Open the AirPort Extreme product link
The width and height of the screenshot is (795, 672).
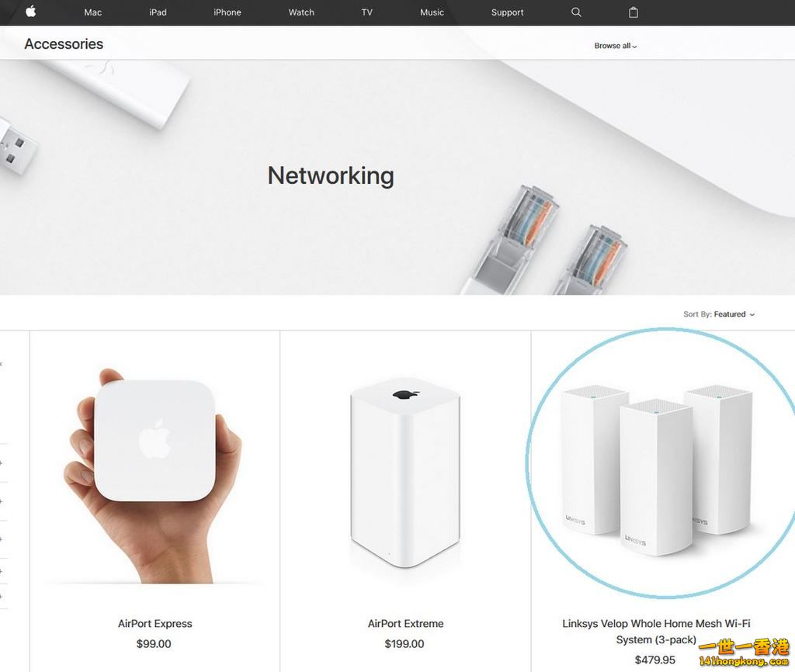pos(405,624)
